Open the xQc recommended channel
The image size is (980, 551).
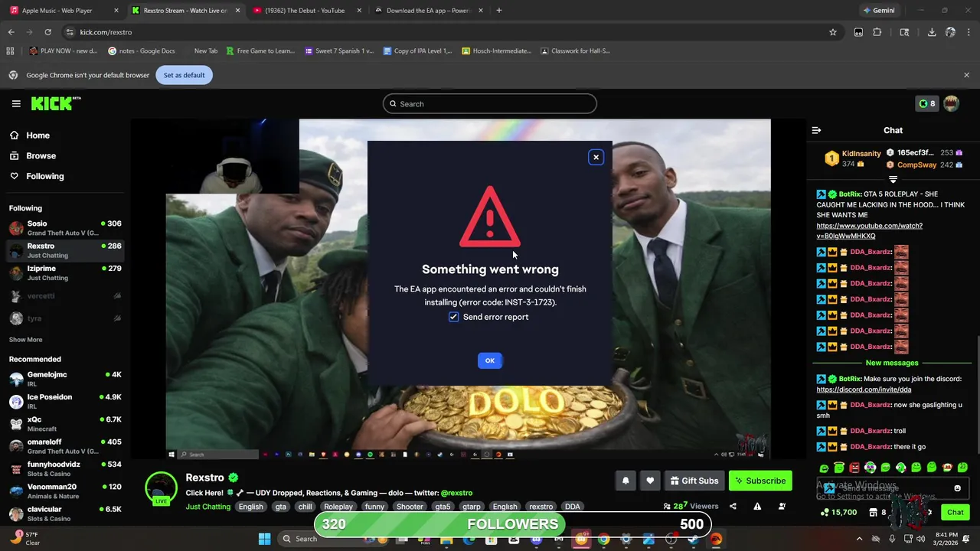pos(65,423)
